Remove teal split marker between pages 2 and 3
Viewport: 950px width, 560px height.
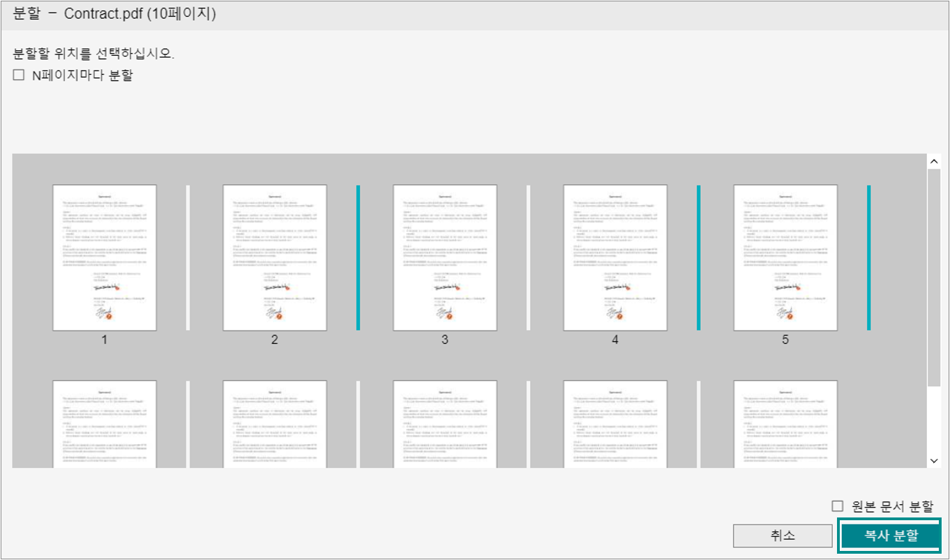pos(358,257)
